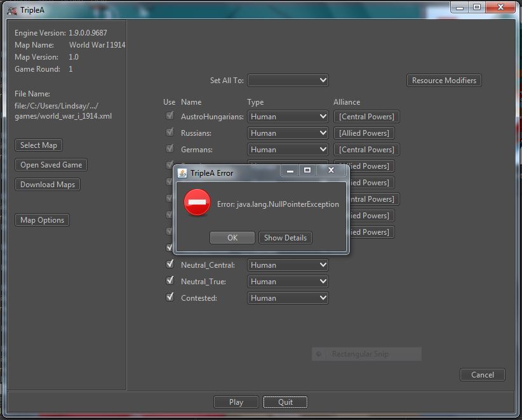Close the TripleA Error dialog
This screenshot has height=420, width=522.
[x=331, y=170]
